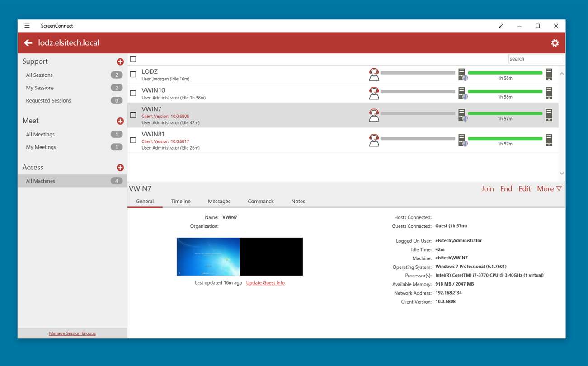Click the guest computer icon in VWIN10 row
The height and width of the screenshot is (366, 588).
(549, 93)
